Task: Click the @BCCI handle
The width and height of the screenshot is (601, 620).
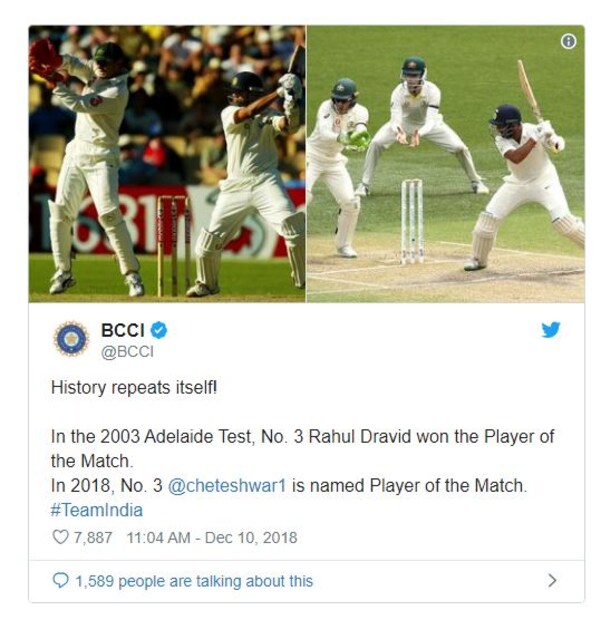Action: coord(127,352)
